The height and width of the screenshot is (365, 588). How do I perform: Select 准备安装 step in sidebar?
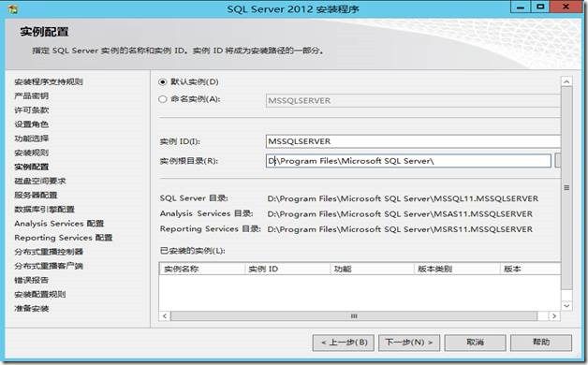coord(32,309)
